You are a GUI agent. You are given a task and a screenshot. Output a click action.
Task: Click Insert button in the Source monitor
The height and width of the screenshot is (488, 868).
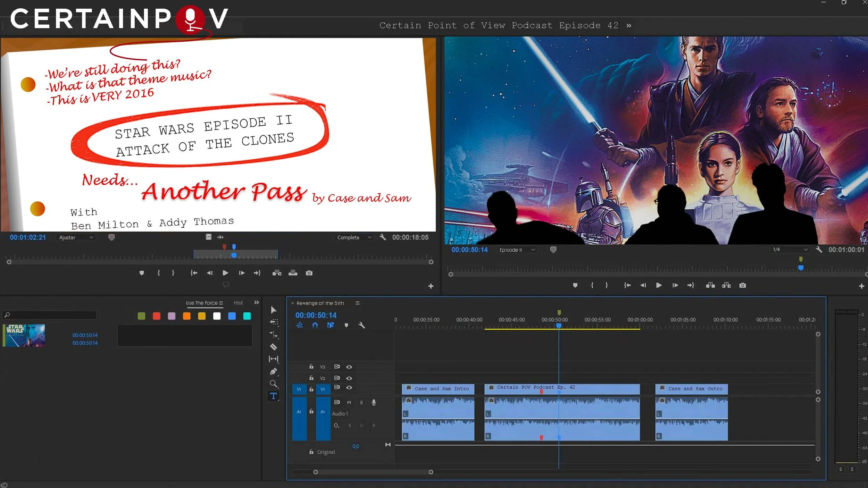pos(277,273)
